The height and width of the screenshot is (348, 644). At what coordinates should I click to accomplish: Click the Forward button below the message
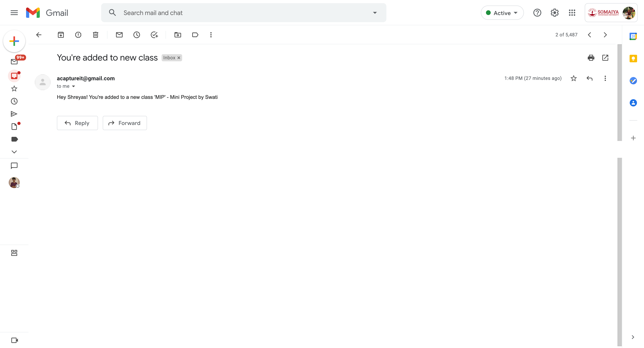tap(124, 123)
